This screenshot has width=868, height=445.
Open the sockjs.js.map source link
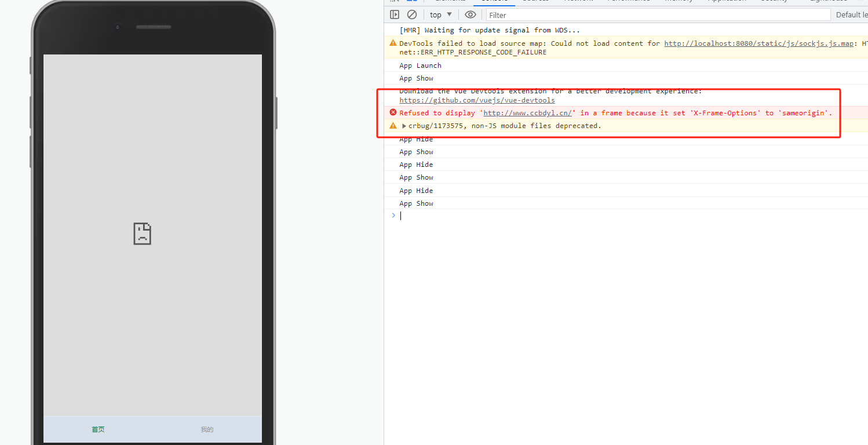(x=759, y=43)
